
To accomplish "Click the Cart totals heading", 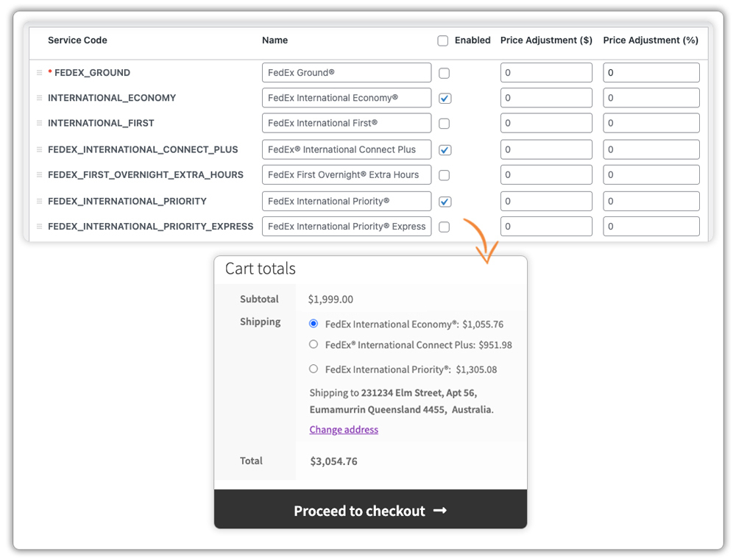I will tap(261, 269).
